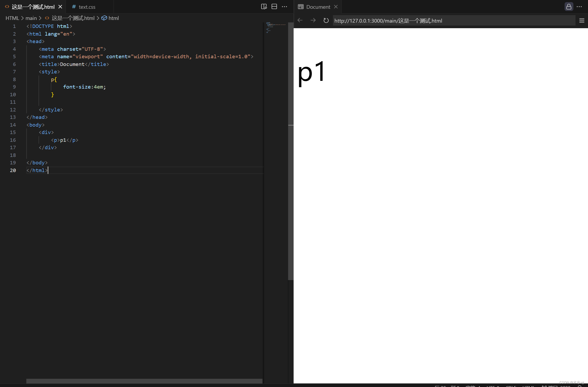Image resolution: width=588 pixels, height=387 pixels.
Task: Click CRLF line ending indicator
Action: tap(511, 386)
